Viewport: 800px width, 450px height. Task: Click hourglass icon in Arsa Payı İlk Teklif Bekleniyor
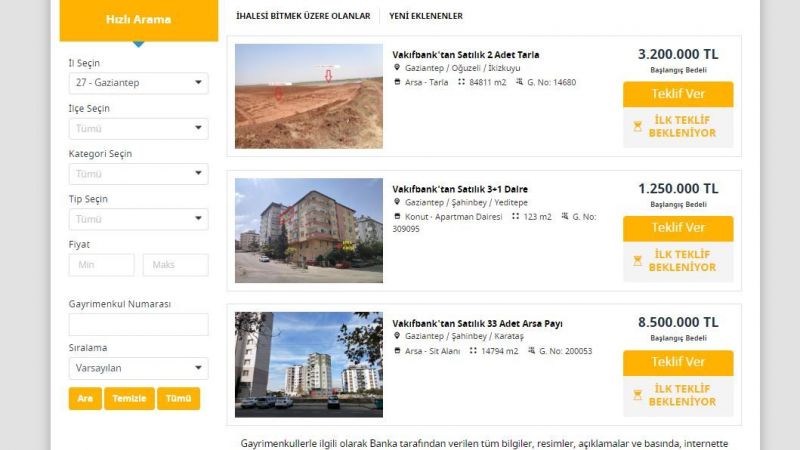[637, 395]
